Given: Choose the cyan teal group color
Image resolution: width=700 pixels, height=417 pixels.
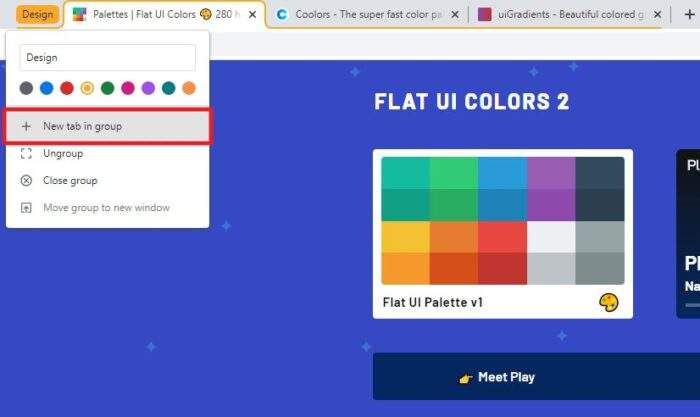Looking at the screenshot, I should 168,88.
